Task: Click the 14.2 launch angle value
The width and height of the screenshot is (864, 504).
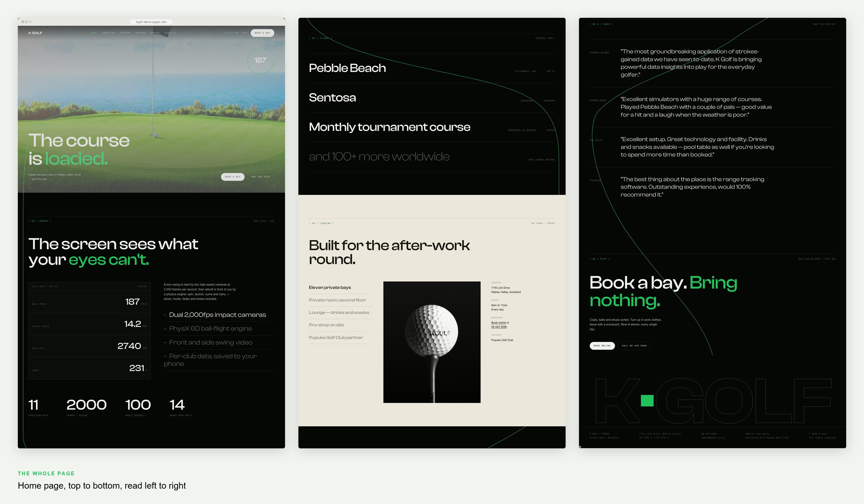Action: (133, 324)
